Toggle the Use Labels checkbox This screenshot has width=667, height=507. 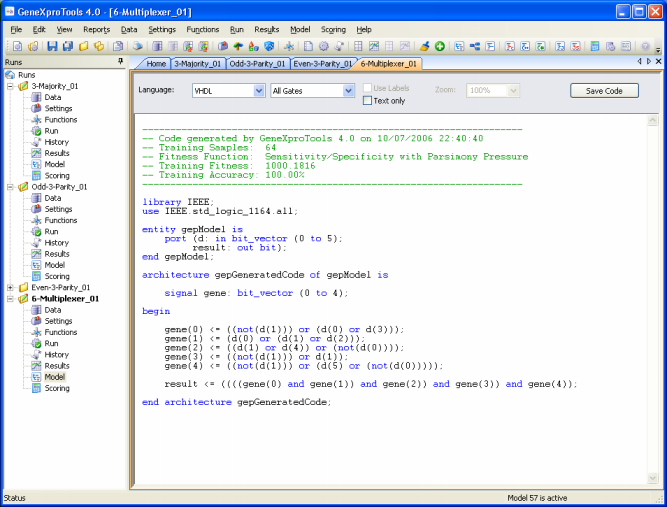367,88
